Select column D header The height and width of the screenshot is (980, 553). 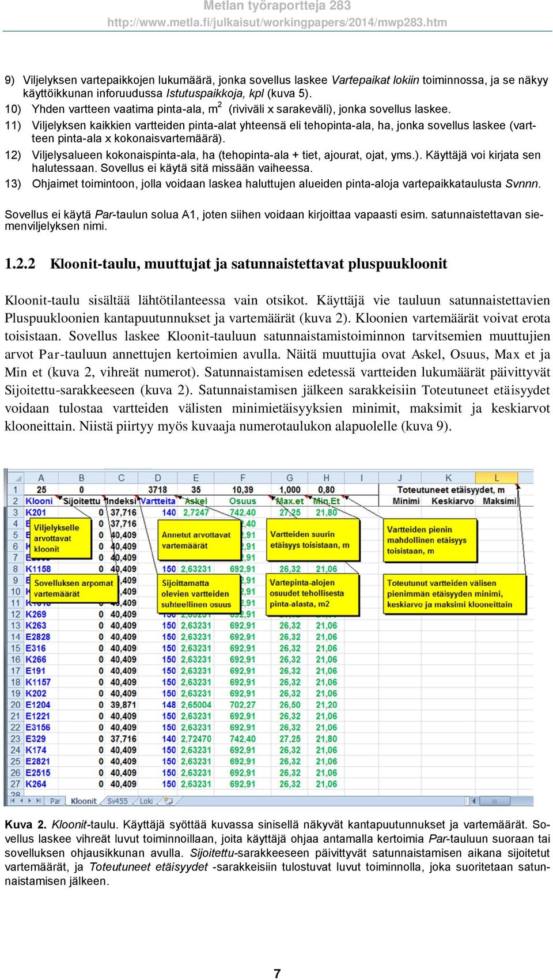[x=158, y=478]
